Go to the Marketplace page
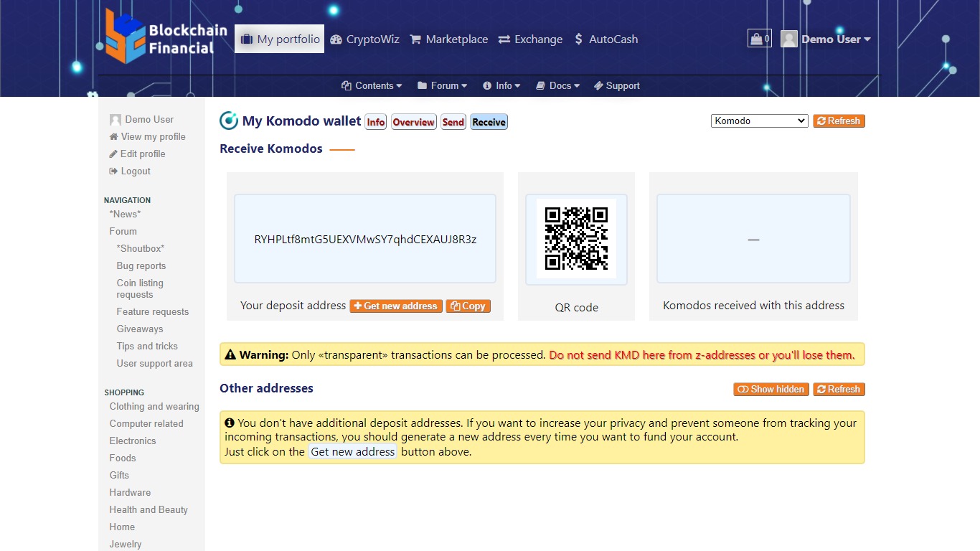 click(x=448, y=39)
